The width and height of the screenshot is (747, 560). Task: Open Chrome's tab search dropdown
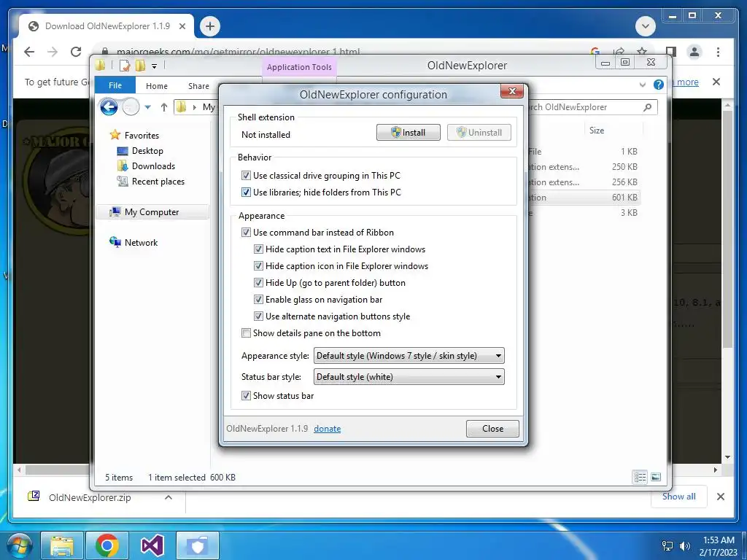click(x=646, y=26)
